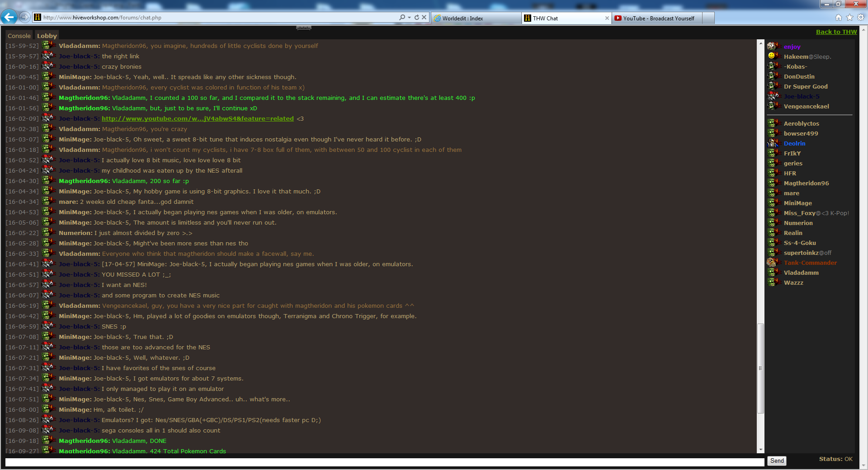This screenshot has width=868, height=470.
Task: Click the Stop loading X icon
Action: tap(424, 17)
